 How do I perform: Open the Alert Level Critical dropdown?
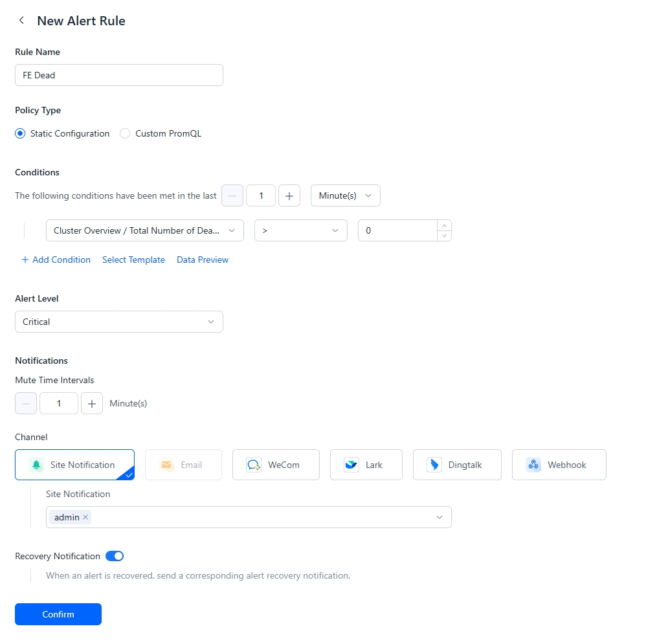(x=118, y=322)
